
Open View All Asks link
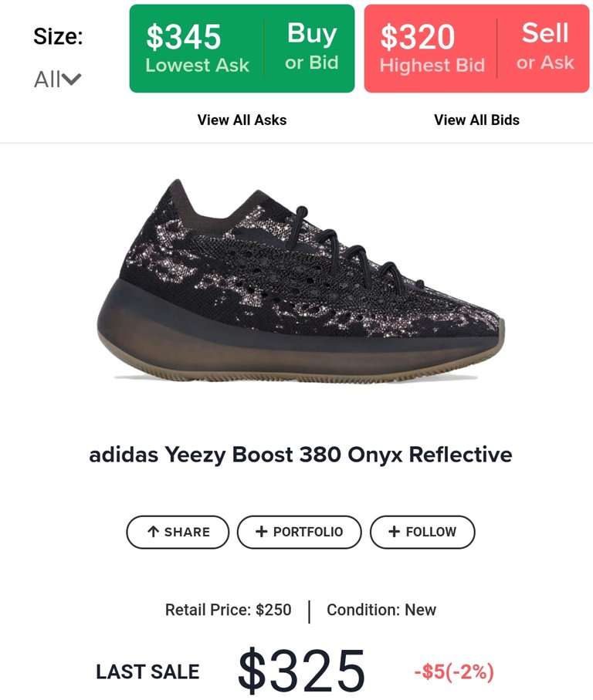(242, 120)
